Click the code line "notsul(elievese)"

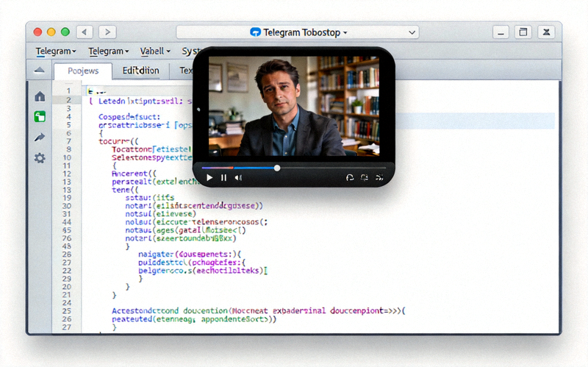pos(160,214)
